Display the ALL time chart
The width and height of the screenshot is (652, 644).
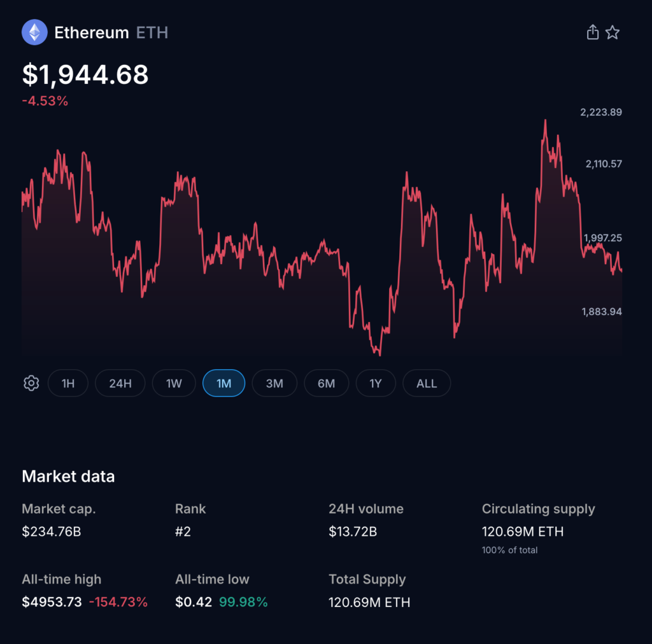(427, 383)
